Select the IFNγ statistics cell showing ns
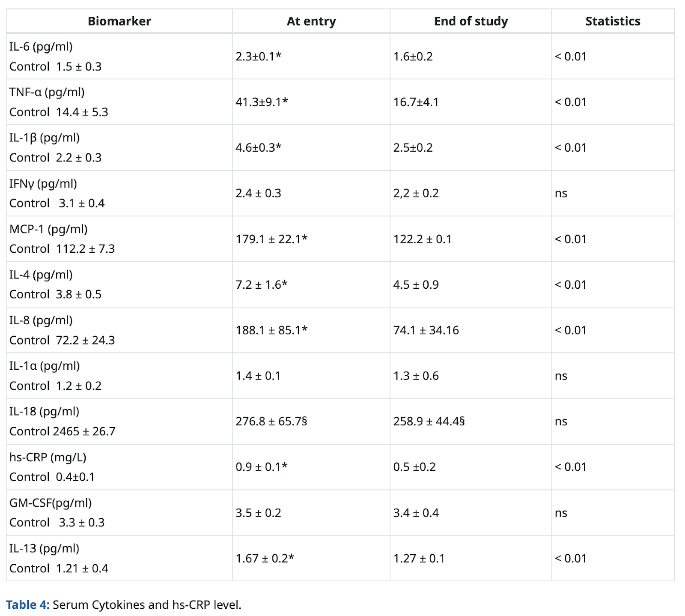685x616 pixels. click(x=561, y=193)
